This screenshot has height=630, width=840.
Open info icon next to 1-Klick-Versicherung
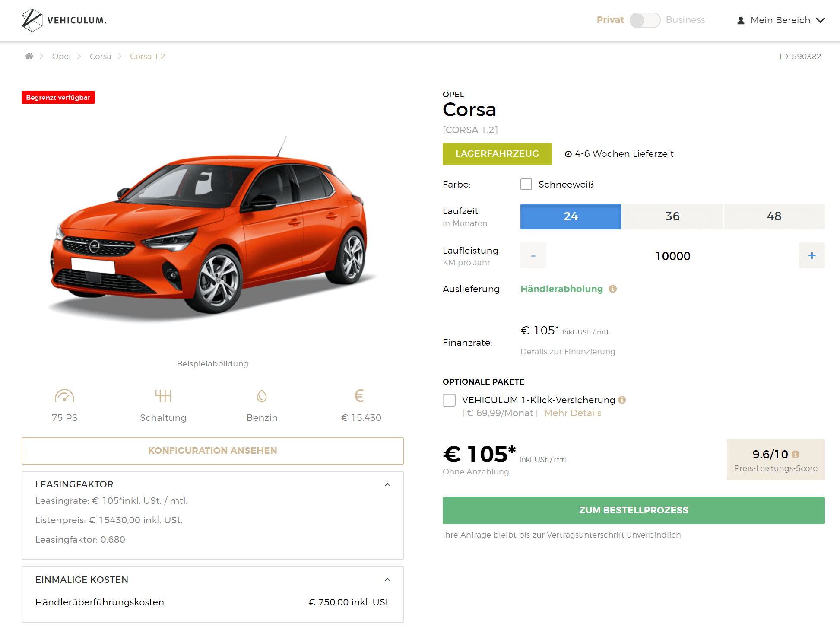[x=622, y=400]
